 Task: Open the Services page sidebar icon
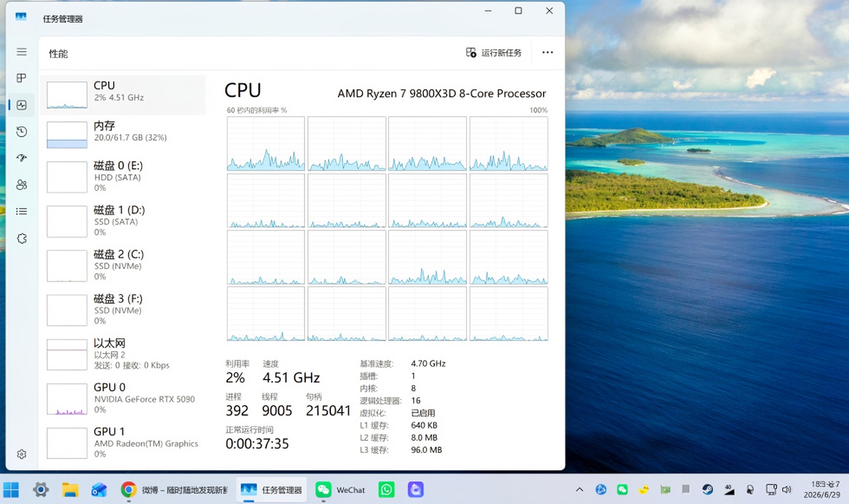click(22, 239)
